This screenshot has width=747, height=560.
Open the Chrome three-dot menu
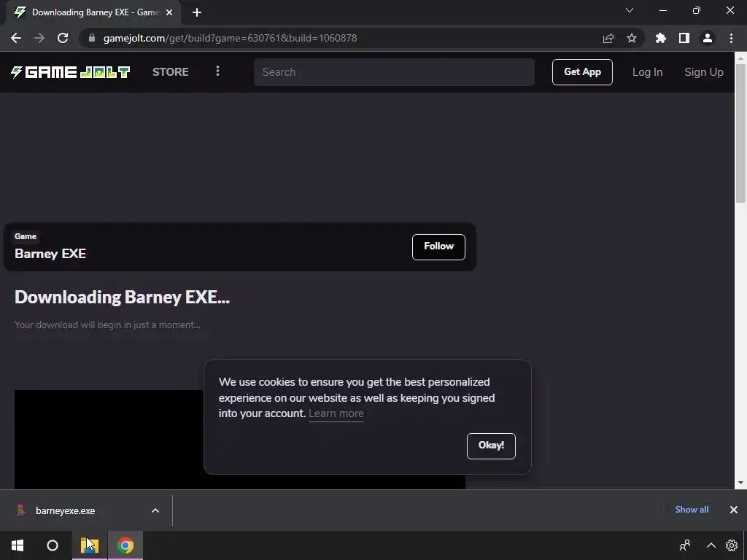[731, 38]
